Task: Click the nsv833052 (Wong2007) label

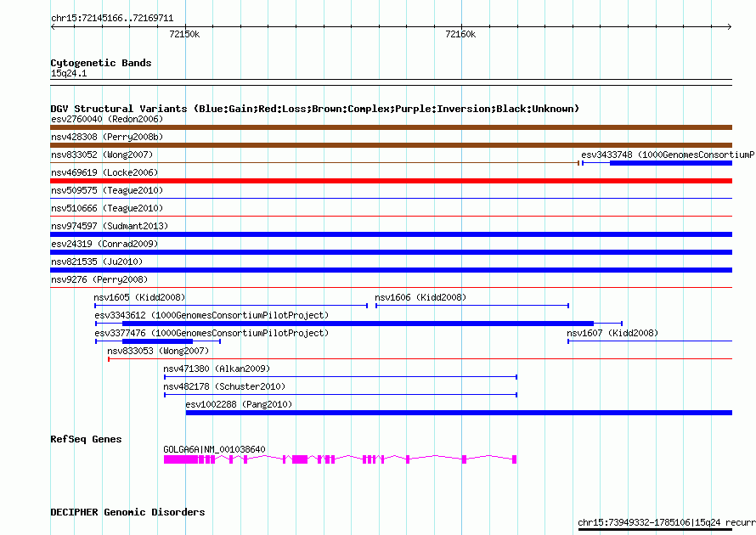Action: pyautogui.click(x=102, y=155)
